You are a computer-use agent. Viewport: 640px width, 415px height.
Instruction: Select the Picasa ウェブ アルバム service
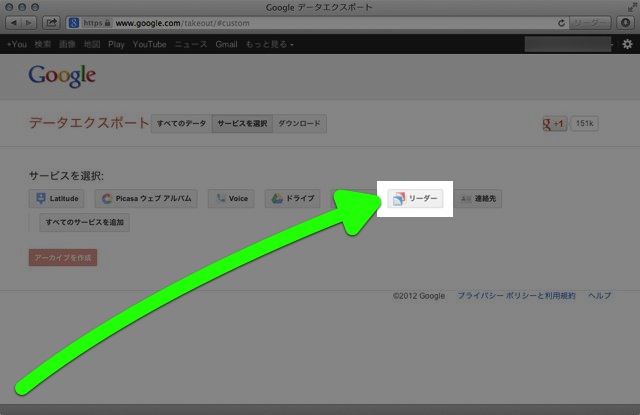click(x=146, y=199)
